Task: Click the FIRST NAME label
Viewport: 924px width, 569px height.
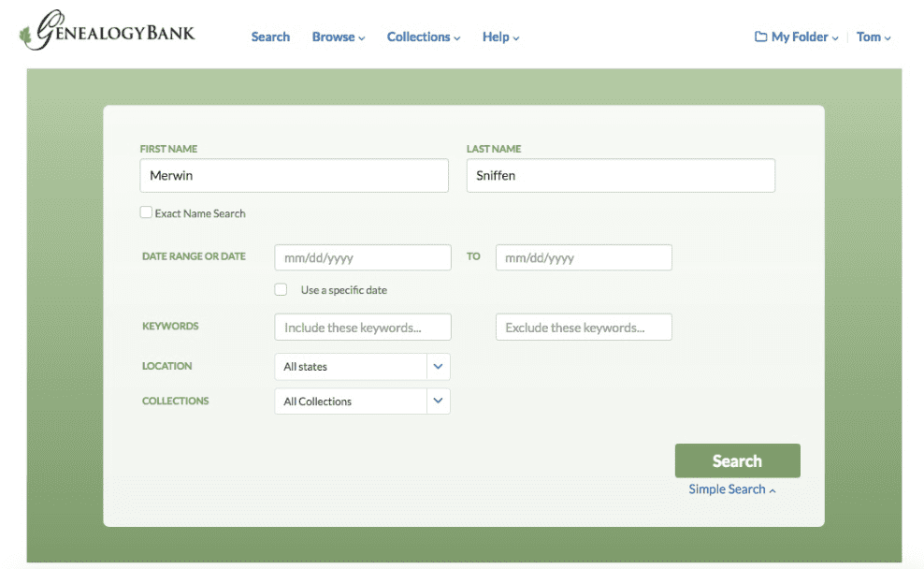Action: tap(168, 149)
